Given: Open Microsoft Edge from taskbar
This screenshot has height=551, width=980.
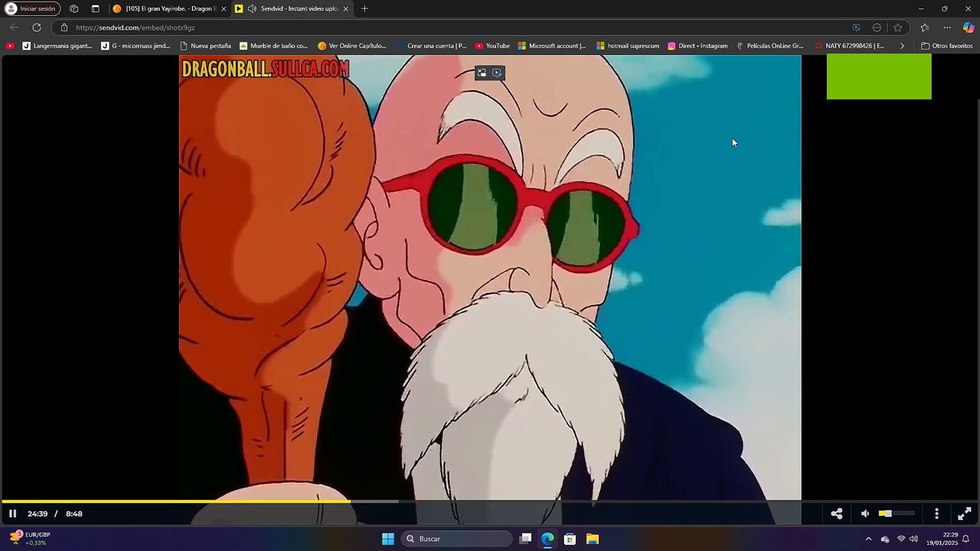Looking at the screenshot, I should pos(547,539).
